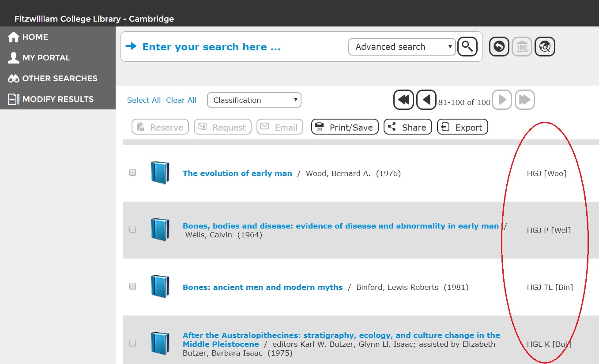Image resolution: width=599 pixels, height=364 pixels.
Task: Click the disabled next page arrow
Action: tap(502, 100)
